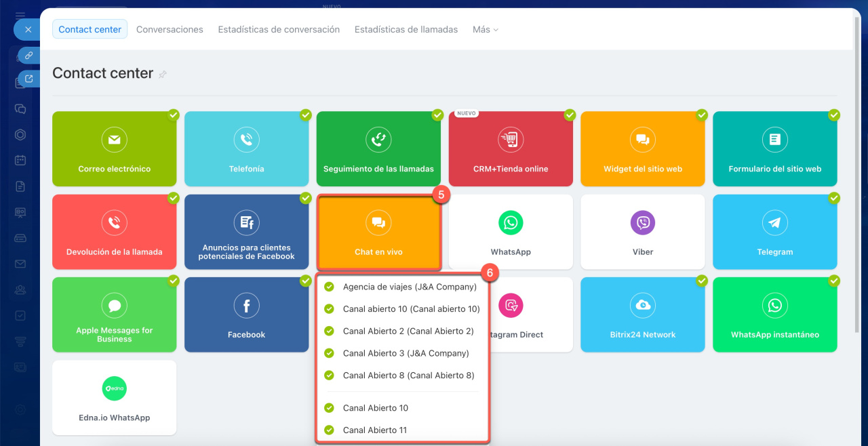The image size is (868, 446).
Task: Close the panel with the X button
Action: click(x=28, y=30)
